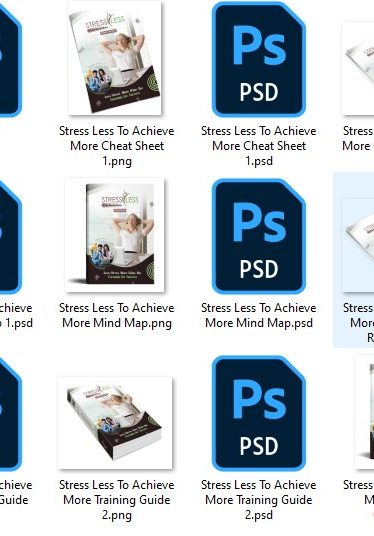Select Mind Map.png cover thumbnail
Screen dimensions: 374x536
point(115,235)
